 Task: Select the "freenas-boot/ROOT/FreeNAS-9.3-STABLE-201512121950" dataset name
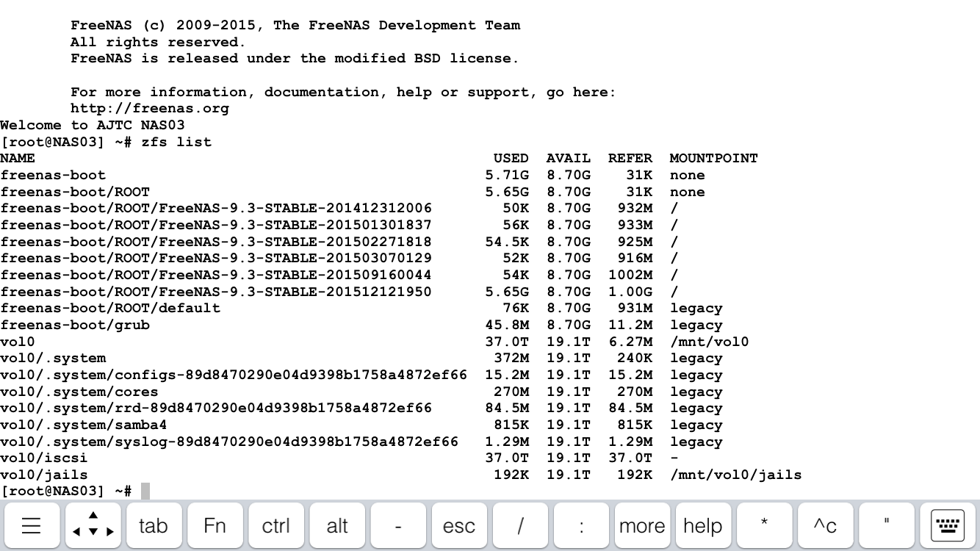(216, 292)
